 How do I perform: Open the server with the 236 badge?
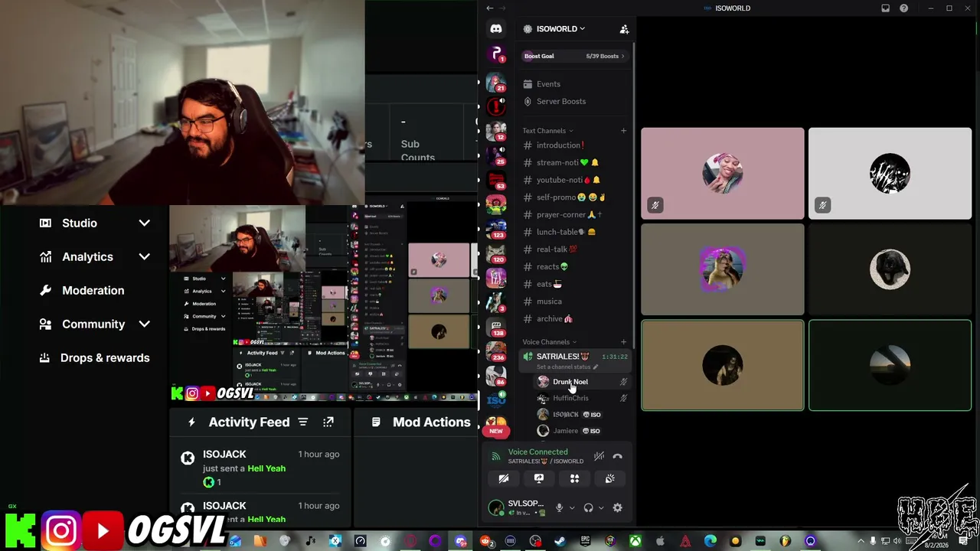[x=496, y=351]
